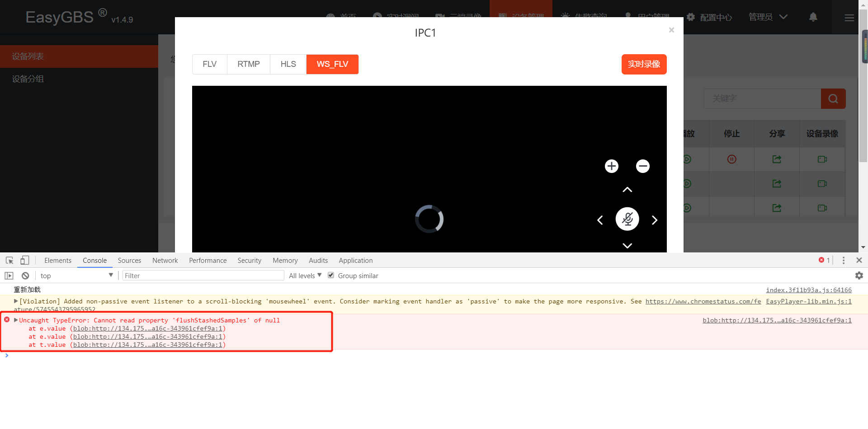Zoom out camera with PTZ minus button
The height and width of the screenshot is (429, 868).
pos(643,166)
